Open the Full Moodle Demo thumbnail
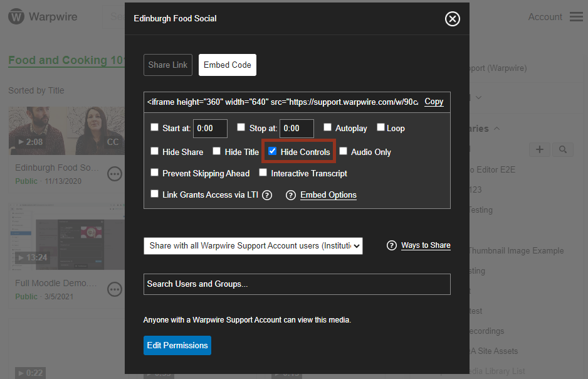This screenshot has width=588, height=379. (x=66, y=237)
